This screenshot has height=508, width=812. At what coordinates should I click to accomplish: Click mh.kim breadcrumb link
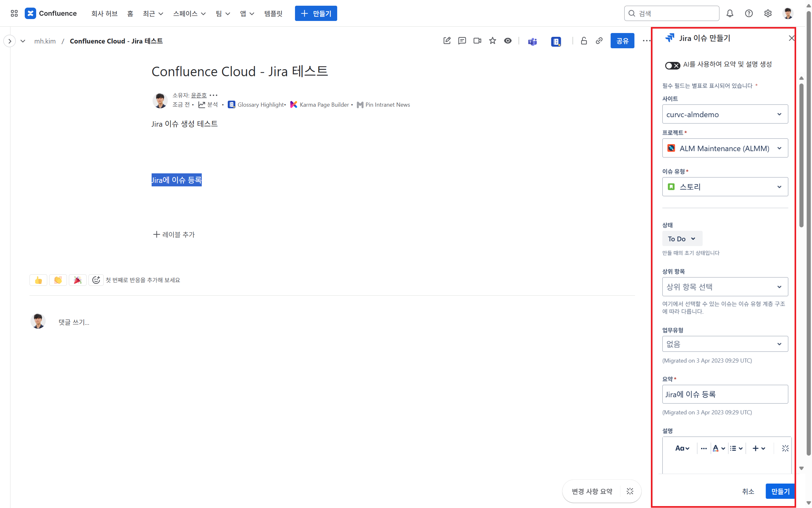pyautogui.click(x=45, y=41)
